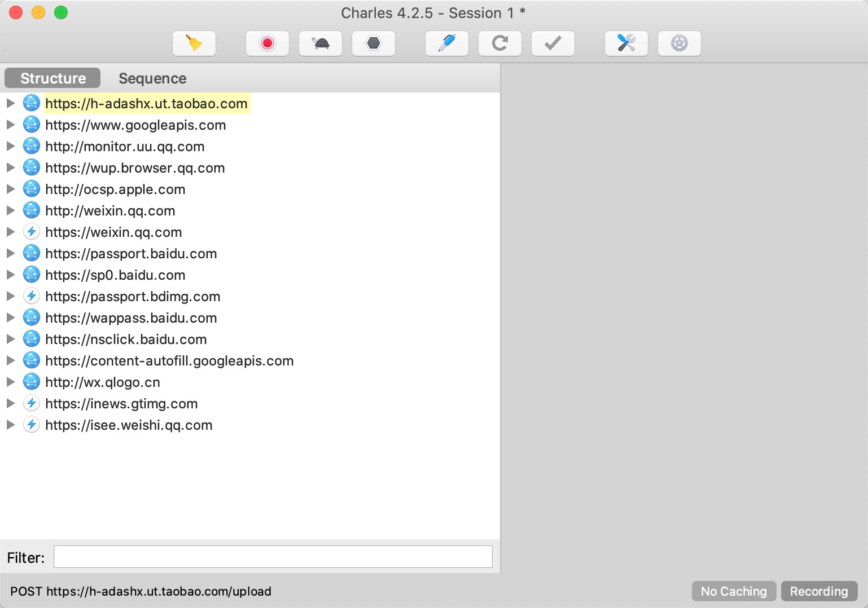Enable breakpoints with the hexagon icon
The height and width of the screenshot is (608, 868).
pos(373,43)
